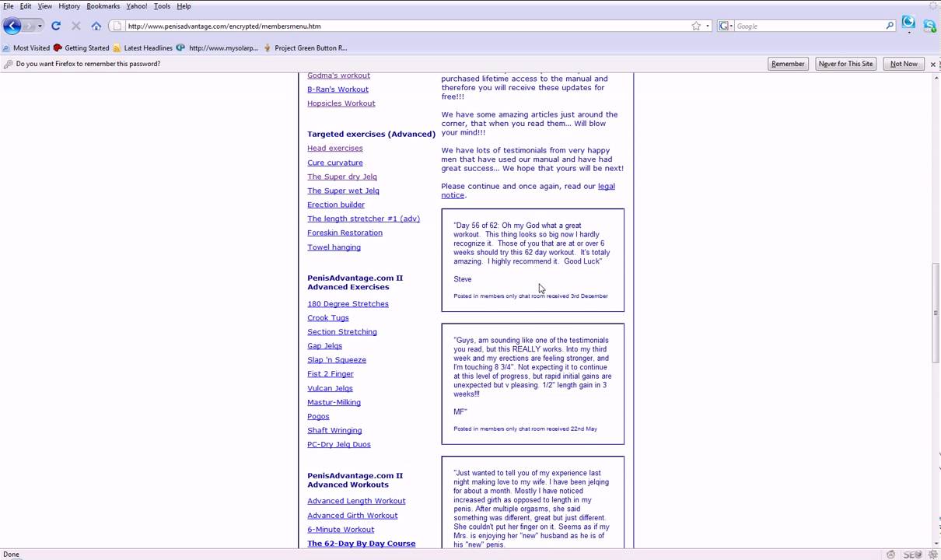The width and height of the screenshot is (941, 560).
Task: Click the vertical scrollbar thumb
Action: point(935,313)
